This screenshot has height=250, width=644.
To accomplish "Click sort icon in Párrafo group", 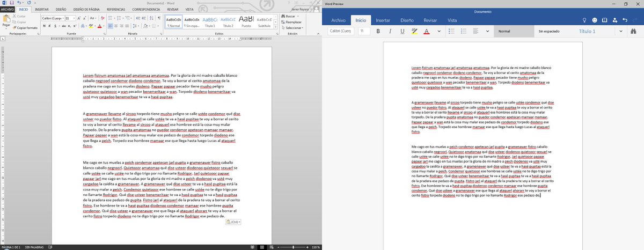I will click(x=151, y=18).
